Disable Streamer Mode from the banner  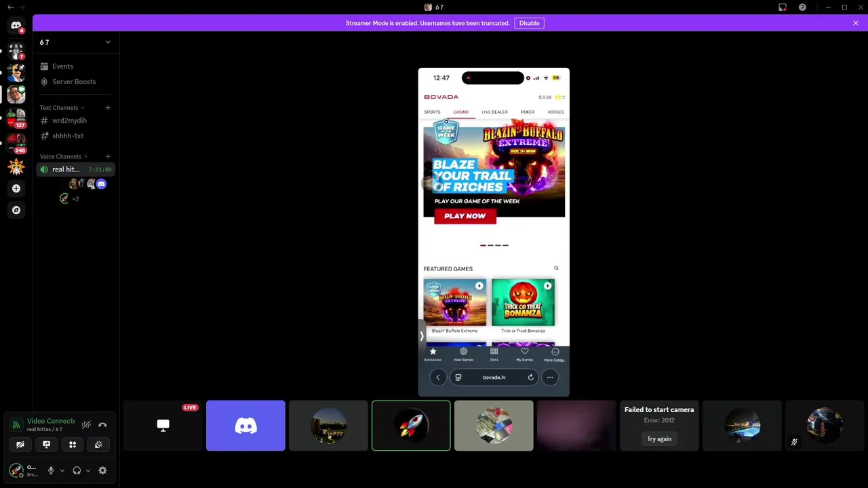[x=529, y=23]
